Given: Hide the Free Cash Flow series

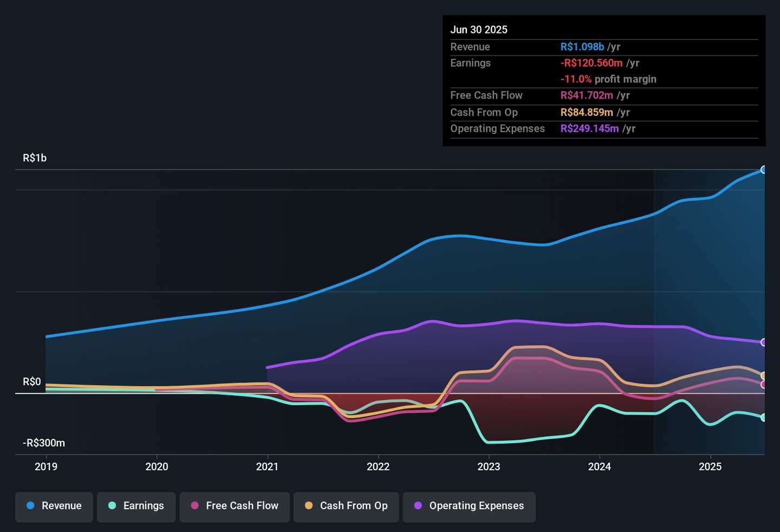Looking at the screenshot, I should (x=235, y=506).
